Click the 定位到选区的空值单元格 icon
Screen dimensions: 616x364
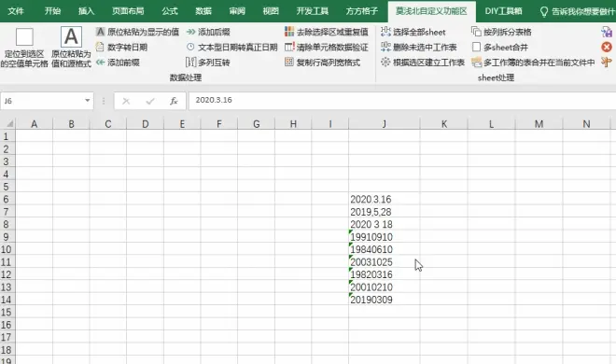pos(24,37)
